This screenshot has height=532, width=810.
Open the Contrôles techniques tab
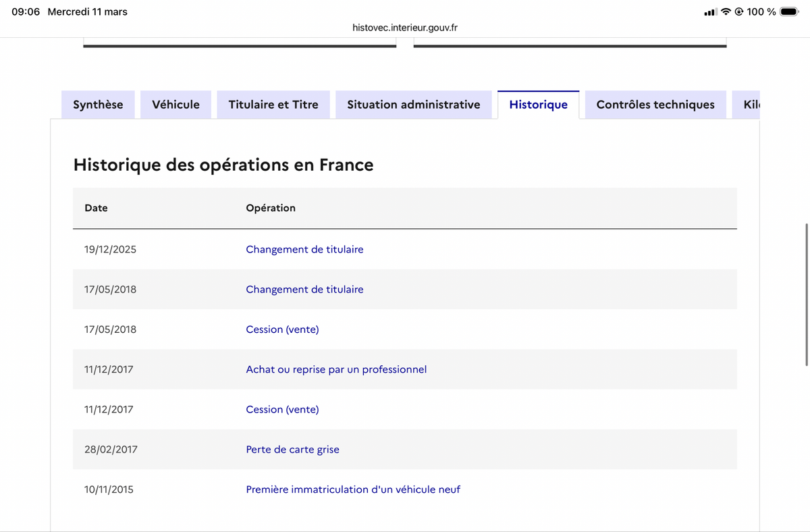click(655, 105)
